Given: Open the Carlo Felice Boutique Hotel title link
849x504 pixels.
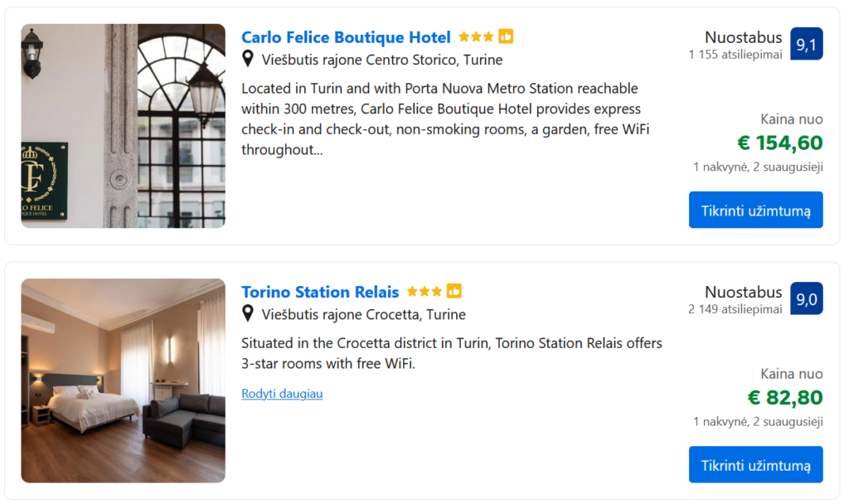Looking at the screenshot, I should (x=346, y=37).
